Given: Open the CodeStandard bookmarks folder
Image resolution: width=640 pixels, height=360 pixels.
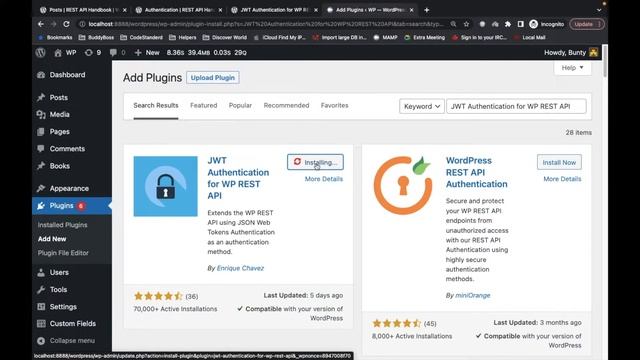Looking at the screenshot, I should [142, 37].
